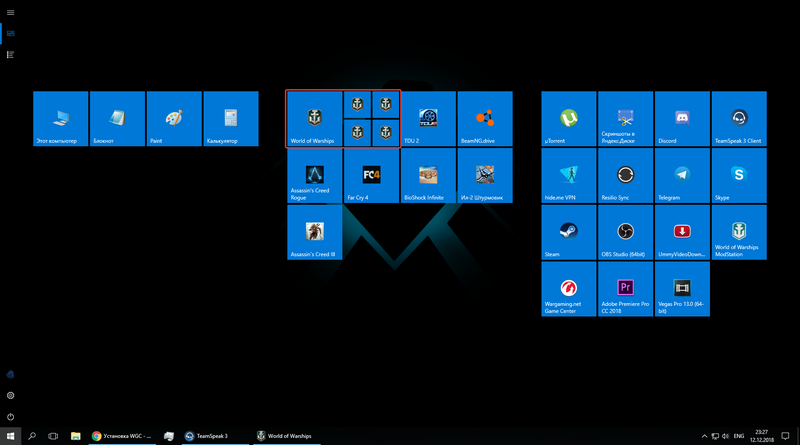Open Settings gear in Start sidebar
This screenshot has width=800, height=445.
pos(10,395)
